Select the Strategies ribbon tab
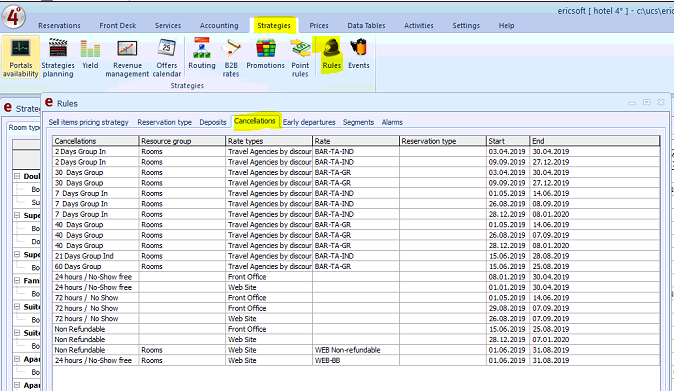This screenshot has height=391, width=674. point(274,25)
